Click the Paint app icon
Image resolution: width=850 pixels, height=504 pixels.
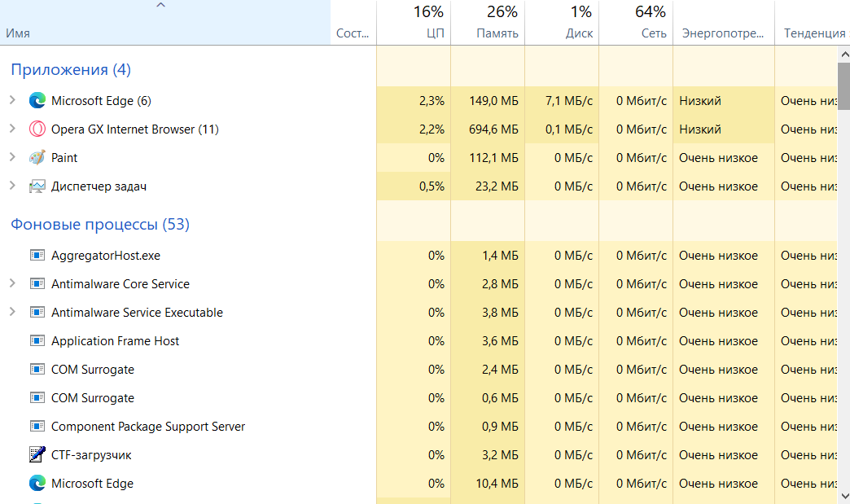[x=37, y=158]
